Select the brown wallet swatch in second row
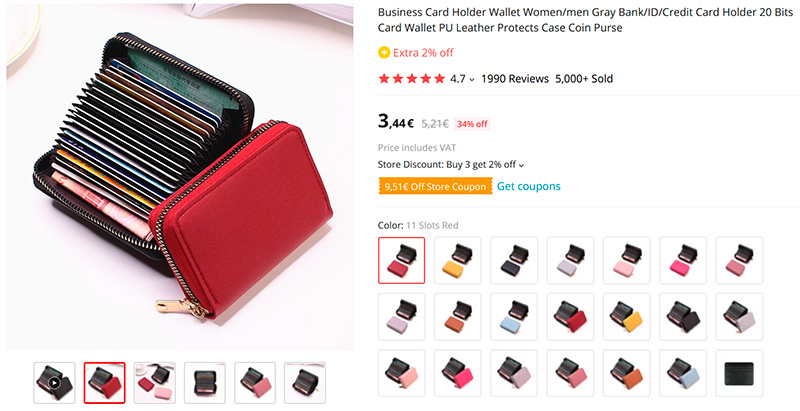This screenshot has width=800, height=411. (x=458, y=317)
